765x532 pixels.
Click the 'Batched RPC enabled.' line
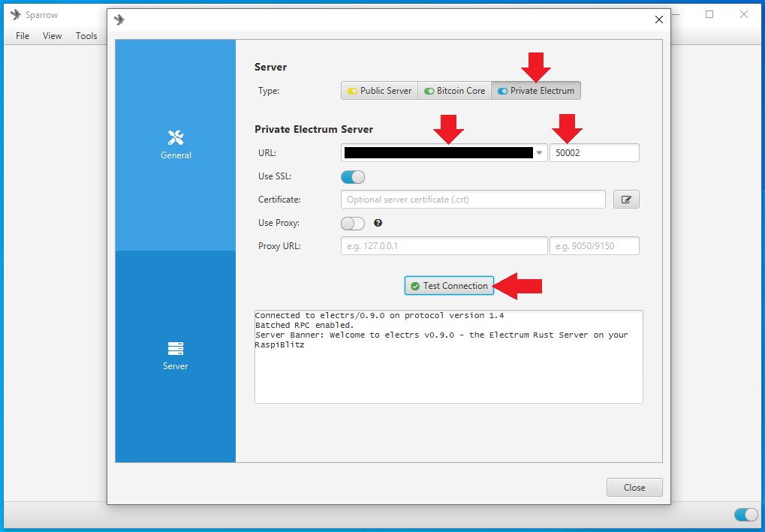pyautogui.click(x=305, y=325)
